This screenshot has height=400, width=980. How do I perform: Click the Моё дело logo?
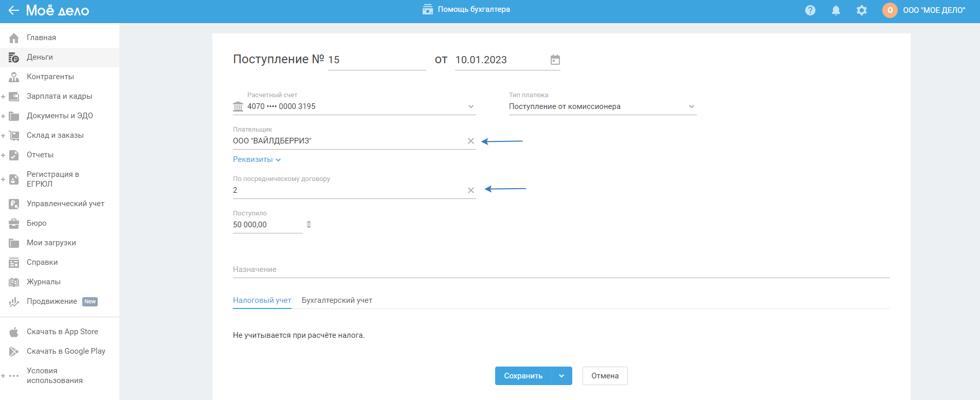click(58, 10)
